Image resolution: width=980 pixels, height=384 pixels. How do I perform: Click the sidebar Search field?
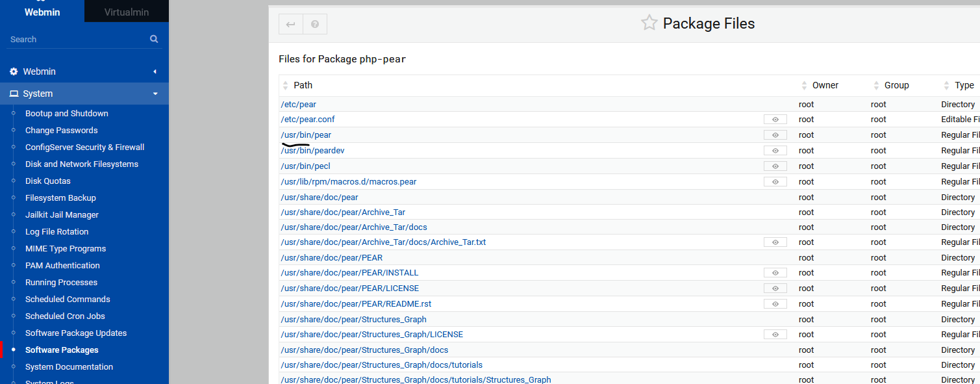(x=77, y=40)
